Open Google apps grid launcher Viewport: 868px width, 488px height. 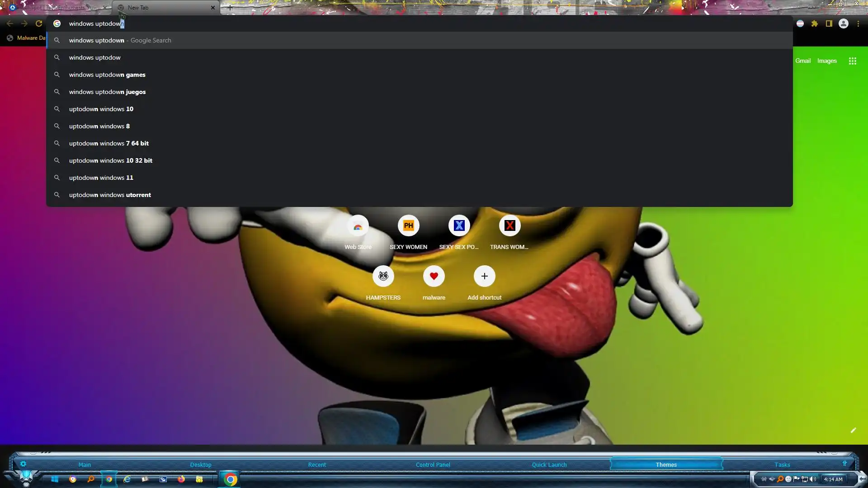(853, 61)
